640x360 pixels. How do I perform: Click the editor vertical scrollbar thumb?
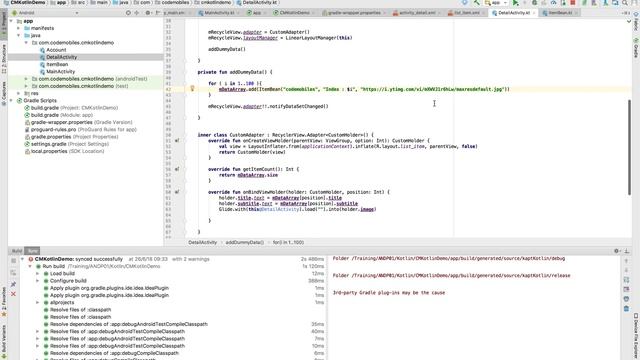click(x=630, y=147)
